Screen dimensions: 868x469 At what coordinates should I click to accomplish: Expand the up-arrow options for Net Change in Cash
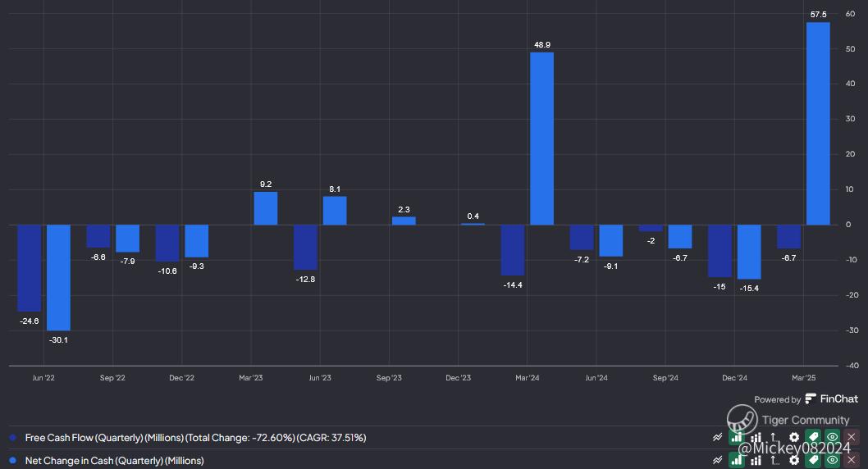coord(774,460)
